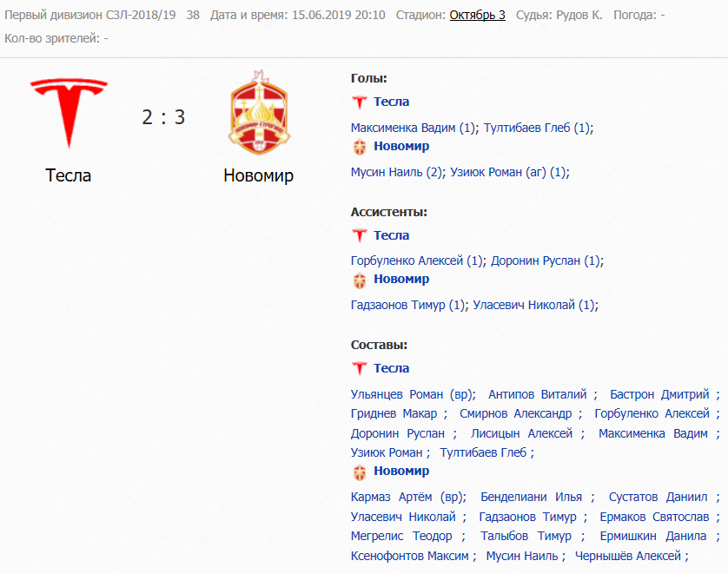728x574 pixels.
Task: Click the large Тесла team name caption
Action: coord(69,175)
